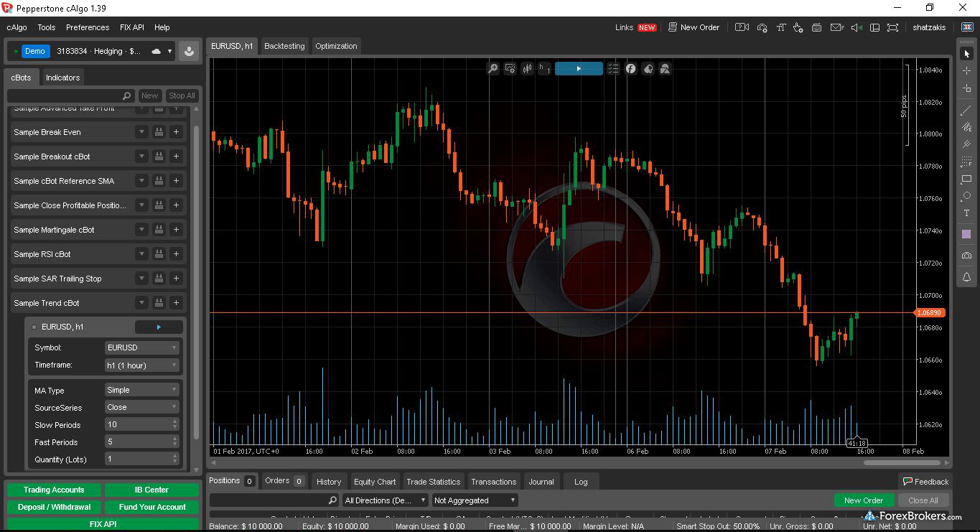Open the FIX API menu
The height and width of the screenshot is (532, 980).
(132, 27)
